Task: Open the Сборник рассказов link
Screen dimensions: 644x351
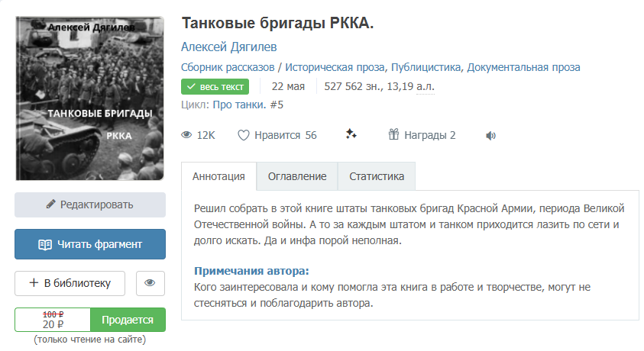Action: [228, 67]
